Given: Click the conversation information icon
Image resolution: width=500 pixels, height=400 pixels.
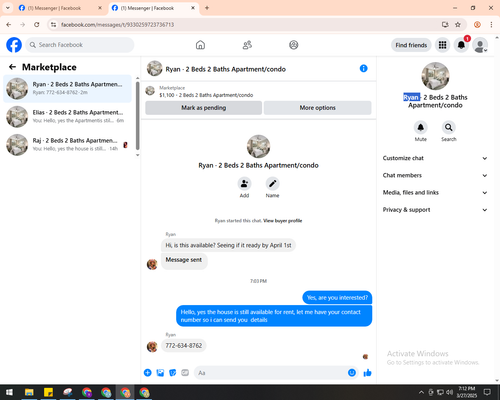Looking at the screenshot, I should coord(364,68).
